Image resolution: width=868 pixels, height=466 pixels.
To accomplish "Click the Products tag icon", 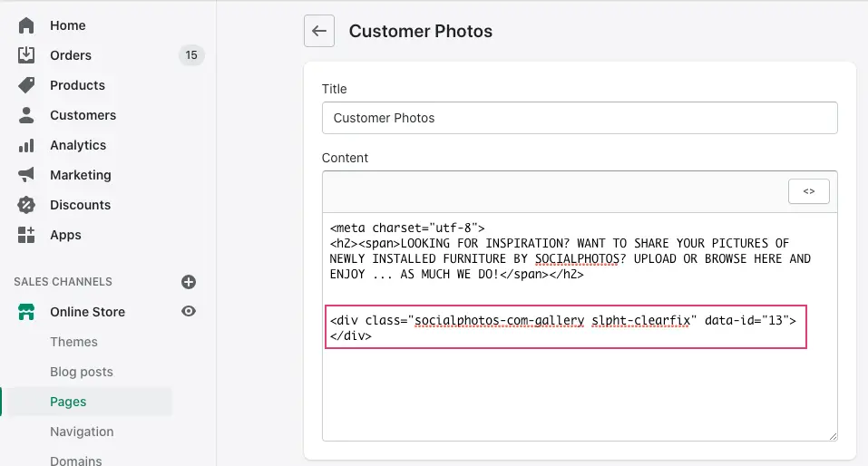I will [26, 85].
